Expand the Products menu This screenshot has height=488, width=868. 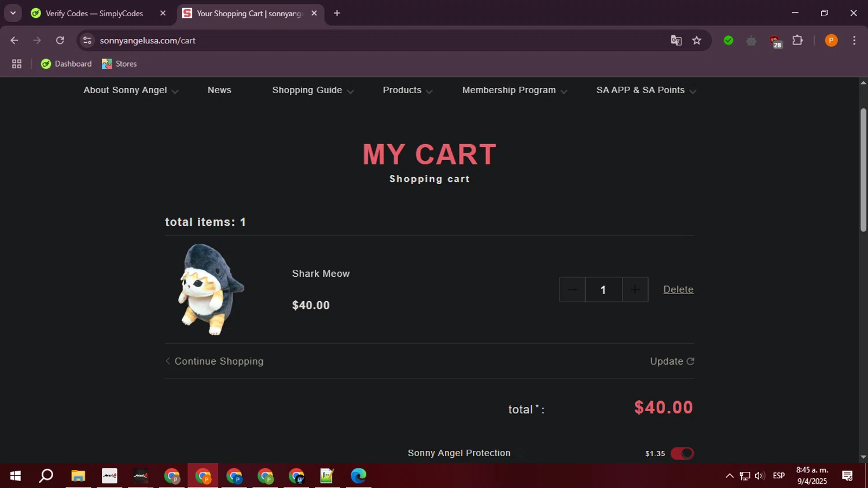[407, 90]
